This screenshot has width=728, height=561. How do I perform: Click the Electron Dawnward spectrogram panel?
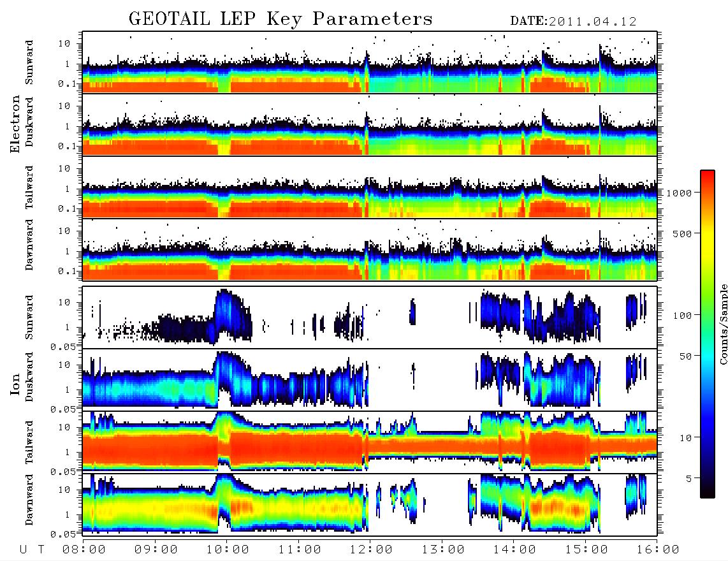tap(370, 250)
